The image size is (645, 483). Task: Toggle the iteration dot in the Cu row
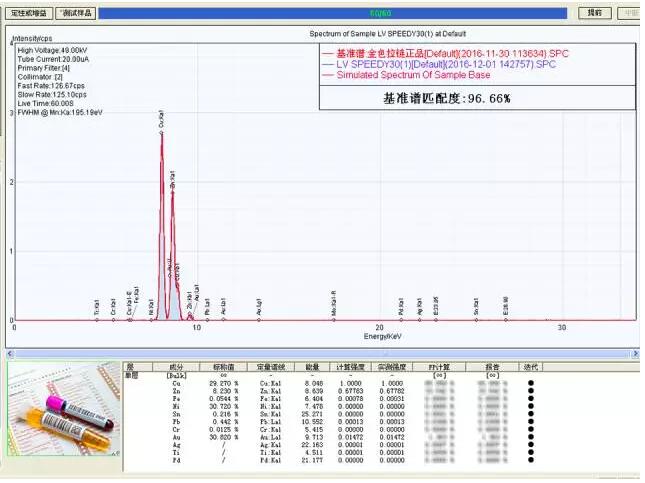[531, 383]
